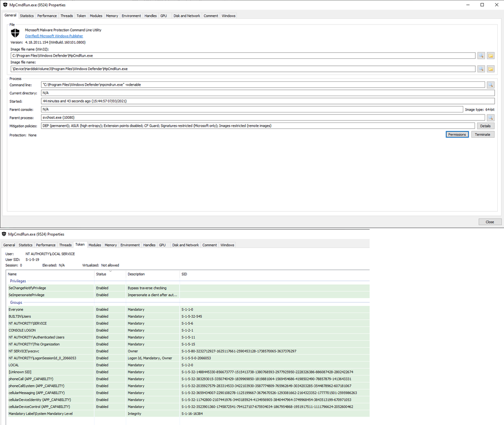Select the NT AUTHORITY\Authenticated Users row

pyautogui.click(x=188, y=337)
